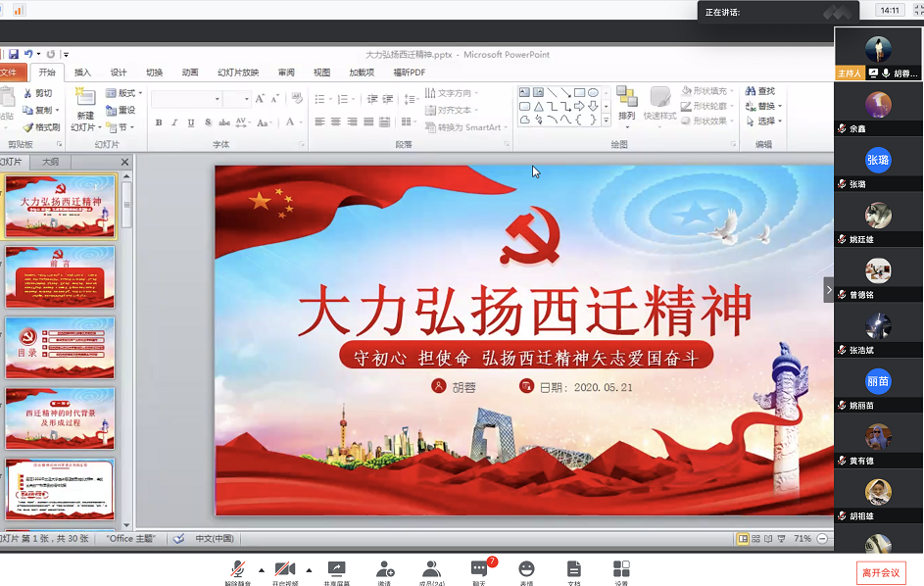This screenshot has height=586, width=924.
Task: Click the Cut scissors icon
Action: (27, 93)
